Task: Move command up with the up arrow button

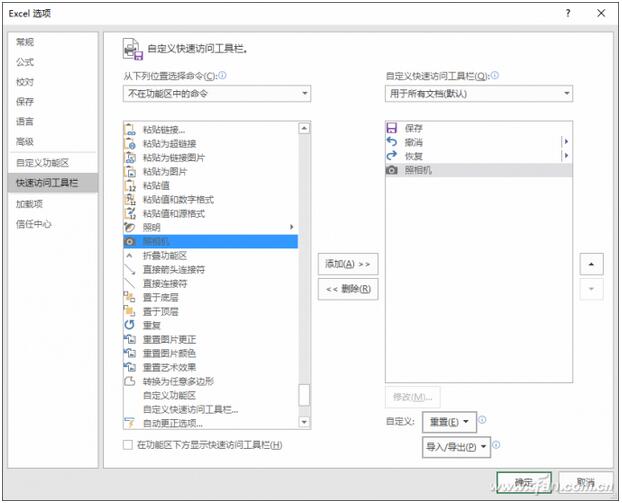Action: [591, 264]
